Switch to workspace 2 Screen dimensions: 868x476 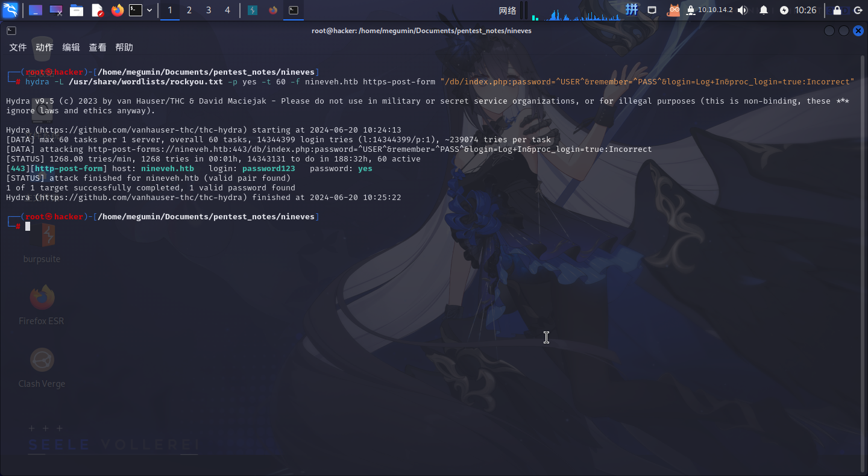click(189, 10)
